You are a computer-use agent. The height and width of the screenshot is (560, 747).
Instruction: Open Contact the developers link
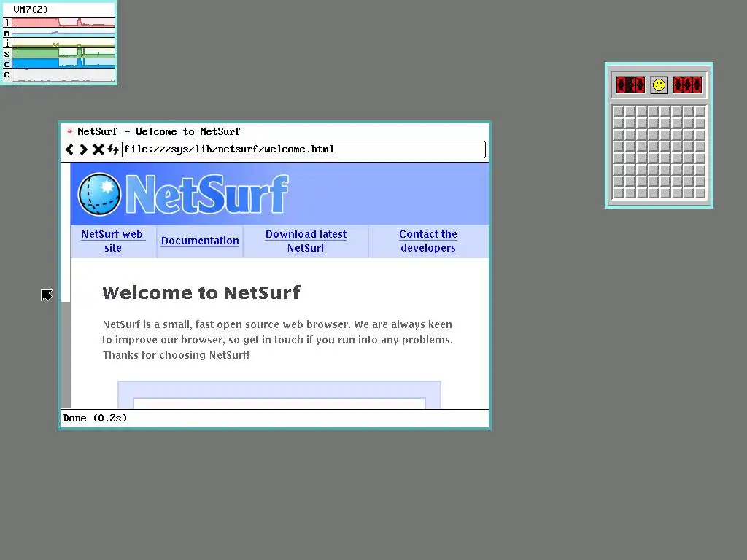click(427, 241)
